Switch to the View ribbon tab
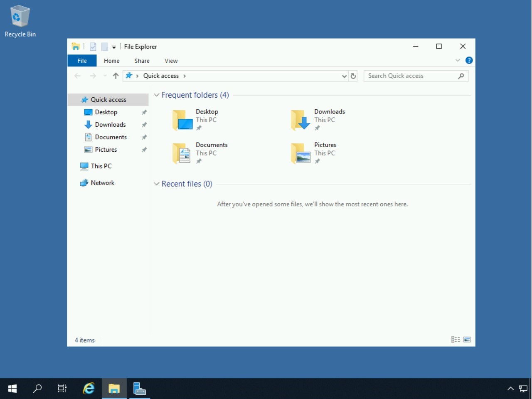 pos(171,61)
